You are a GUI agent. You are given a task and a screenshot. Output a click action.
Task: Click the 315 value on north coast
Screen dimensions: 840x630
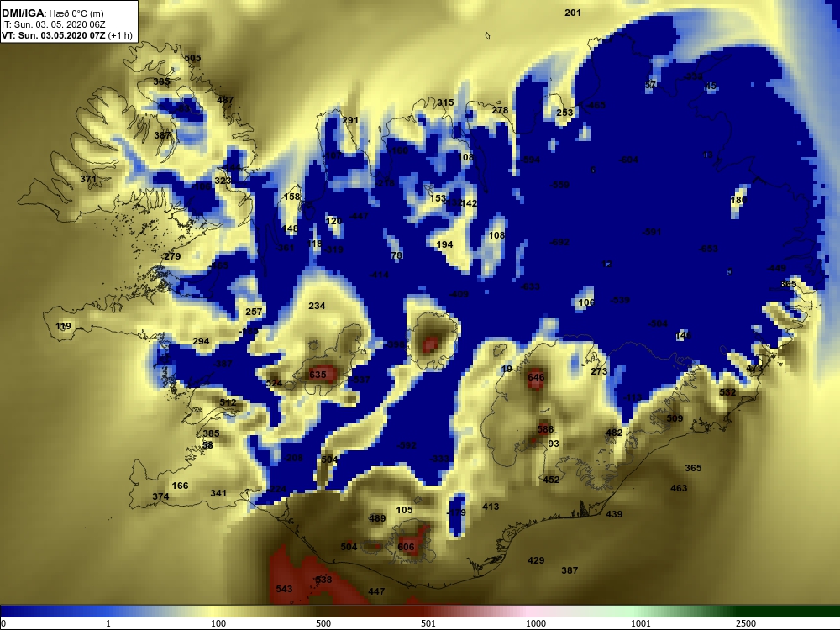tap(445, 102)
